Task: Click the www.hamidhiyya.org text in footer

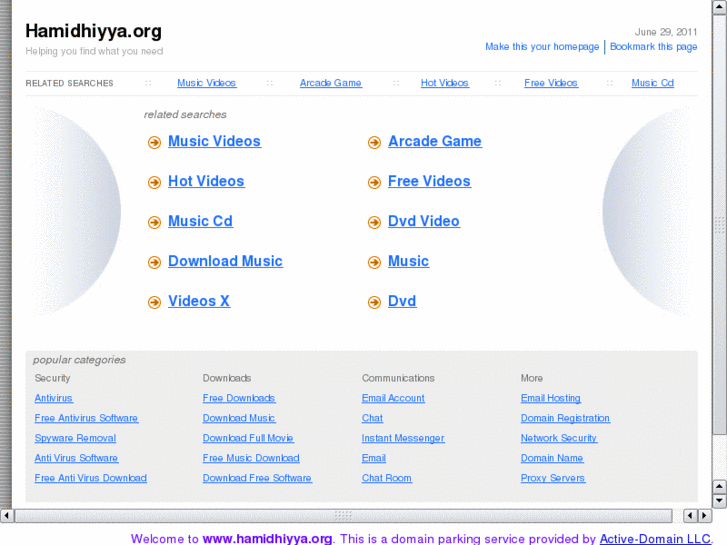Action: pyautogui.click(x=268, y=539)
